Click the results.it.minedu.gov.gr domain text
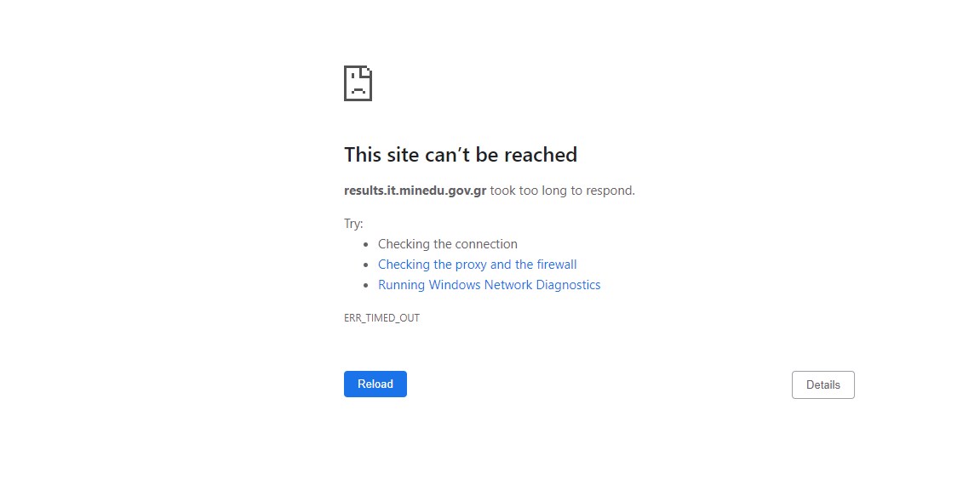Screen dimensions: 980x484 415,191
